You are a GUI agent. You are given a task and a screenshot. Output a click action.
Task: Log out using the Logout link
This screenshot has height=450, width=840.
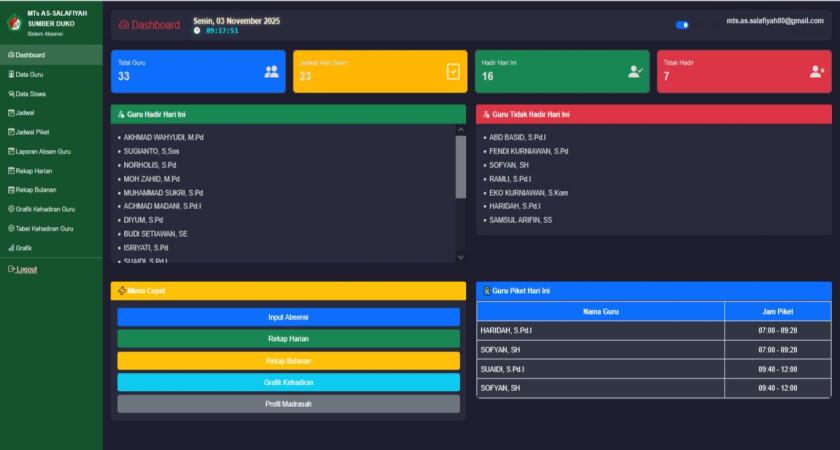[23, 269]
